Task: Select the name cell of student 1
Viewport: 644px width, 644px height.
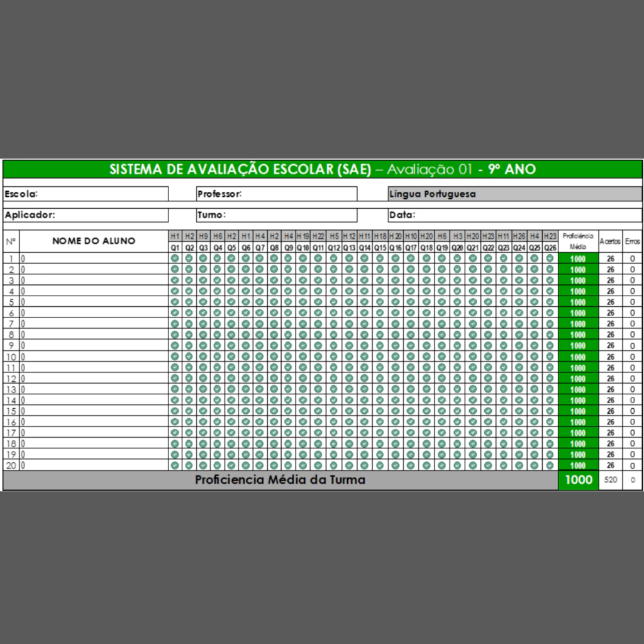Action: [94, 258]
